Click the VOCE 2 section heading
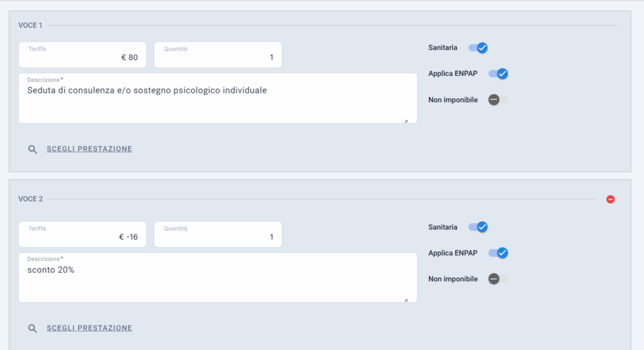The height and width of the screenshot is (350, 644). (x=30, y=199)
